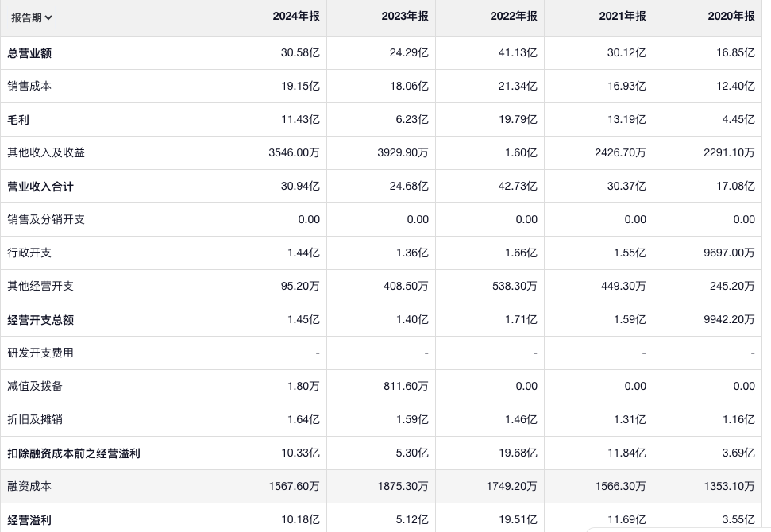The height and width of the screenshot is (532, 771).
Task: Click the 销售成本 row label
Action: [x=29, y=86]
